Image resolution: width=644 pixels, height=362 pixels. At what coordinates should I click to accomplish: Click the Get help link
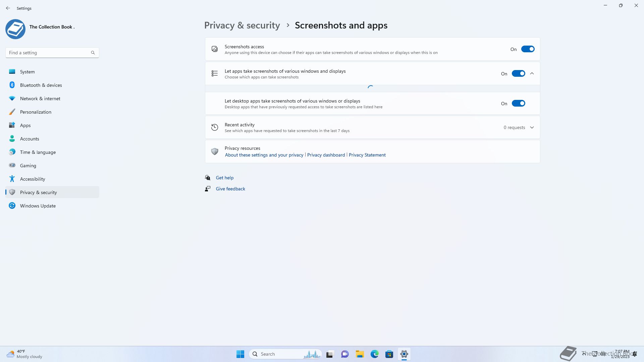tap(224, 178)
